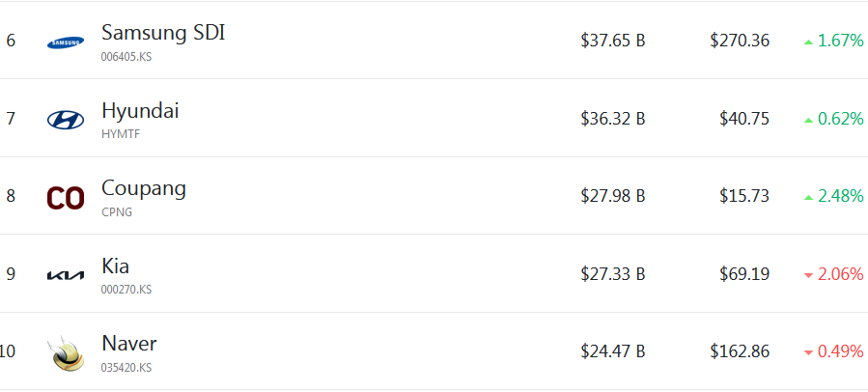Click the HYMTF ticker symbol
868x392 pixels.
[121, 134]
